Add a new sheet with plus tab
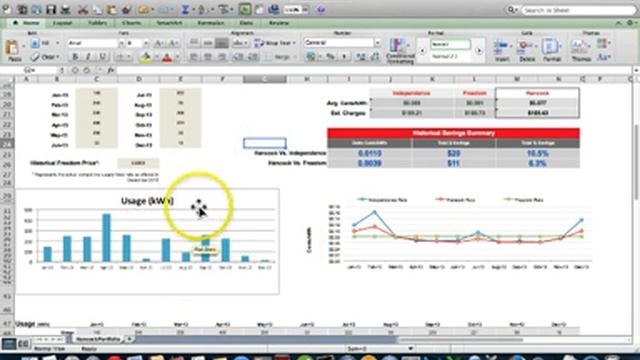 click(x=129, y=339)
